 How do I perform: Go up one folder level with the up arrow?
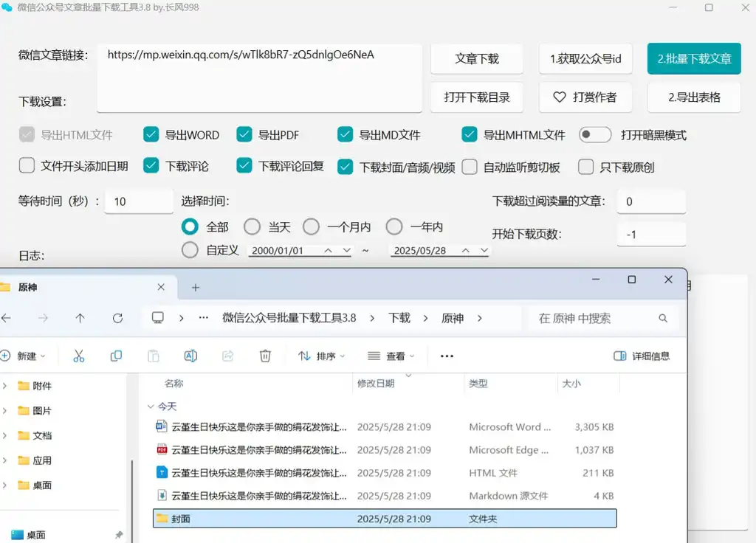80,318
